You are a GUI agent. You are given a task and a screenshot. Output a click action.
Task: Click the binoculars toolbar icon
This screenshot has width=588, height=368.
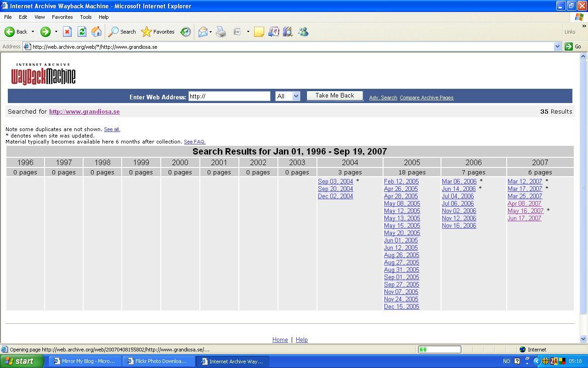click(x=288, y=32)
